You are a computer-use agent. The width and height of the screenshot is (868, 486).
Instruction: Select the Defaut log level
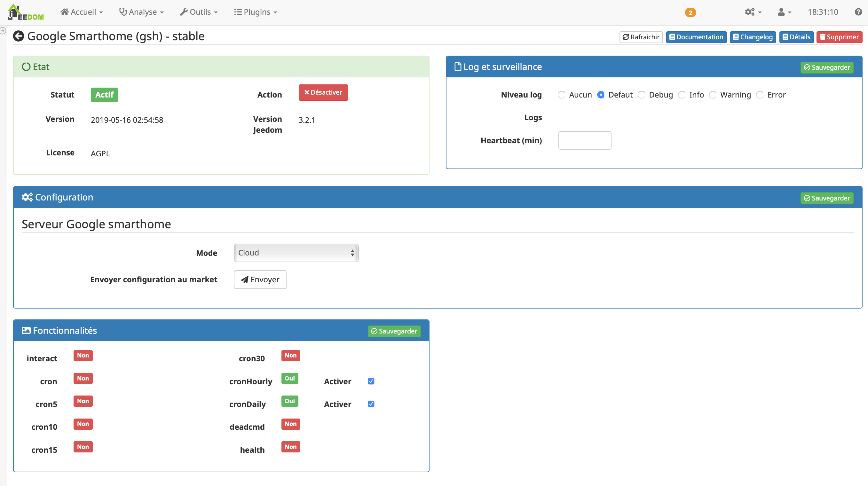point(601,95)
